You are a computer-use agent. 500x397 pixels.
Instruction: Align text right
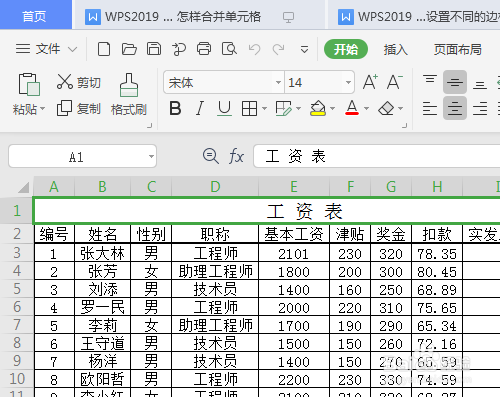[480, 109]
